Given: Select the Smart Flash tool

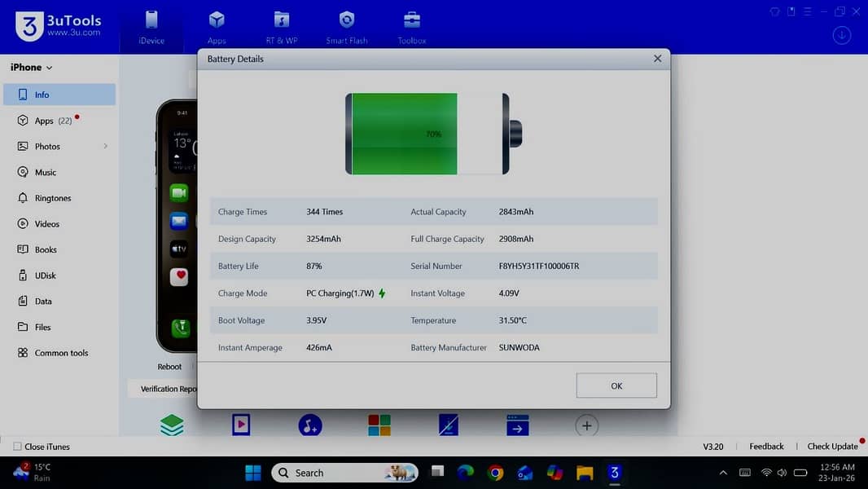Looking at the screenshot, I should point(347,27).
